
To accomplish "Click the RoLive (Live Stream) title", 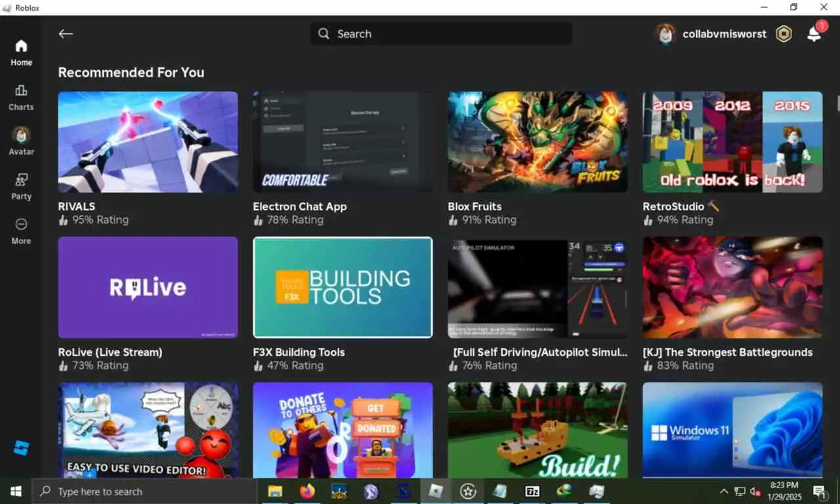I will pos(110,352).
